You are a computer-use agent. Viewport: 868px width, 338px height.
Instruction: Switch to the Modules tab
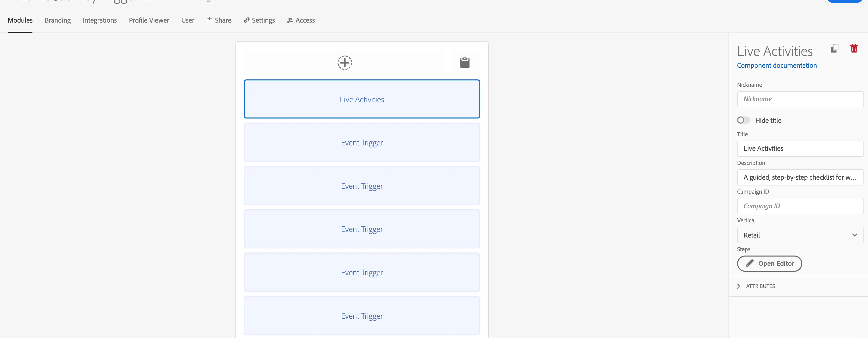click(20, 20)
